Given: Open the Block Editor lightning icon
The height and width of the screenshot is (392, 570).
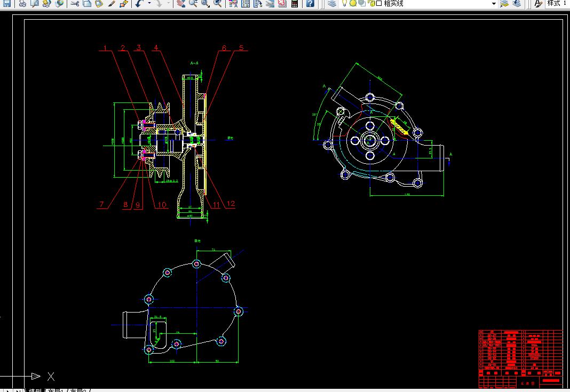Looking at the screenshot, I should [124, 3].
